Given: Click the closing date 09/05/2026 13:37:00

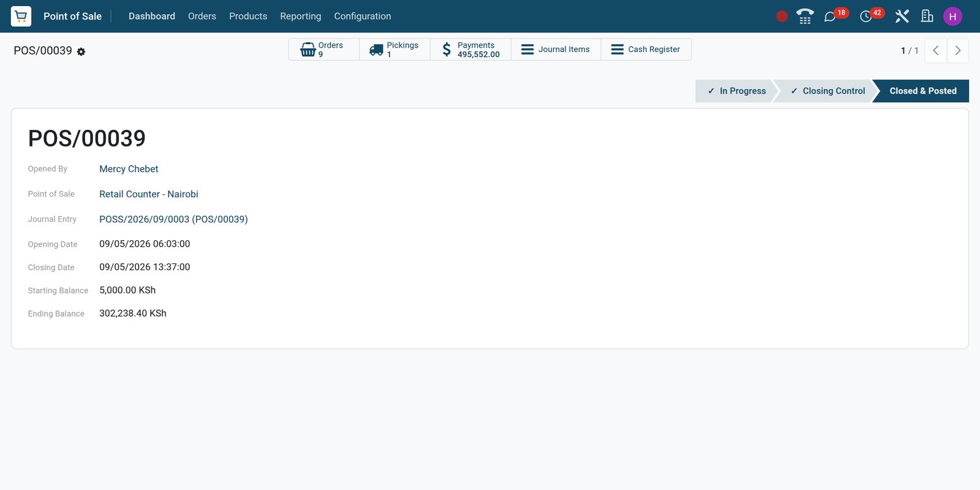Looking at the screenshot, I should coord(145,267).
